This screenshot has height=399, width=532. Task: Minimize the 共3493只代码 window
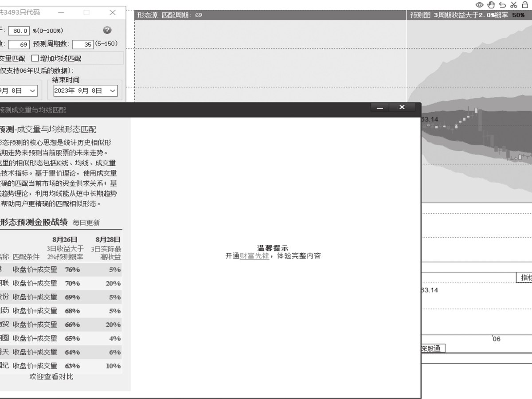(x=61, y=13)
